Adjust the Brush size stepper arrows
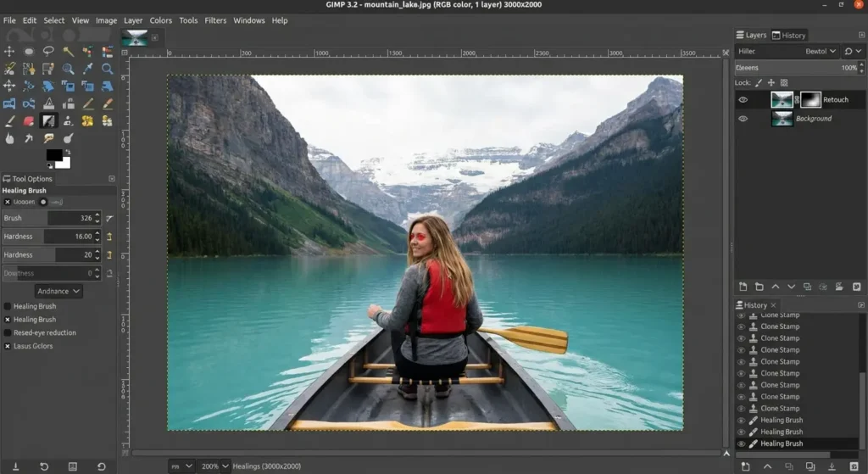The width and height of the screenshot is (868, 474). click(97, 218)
